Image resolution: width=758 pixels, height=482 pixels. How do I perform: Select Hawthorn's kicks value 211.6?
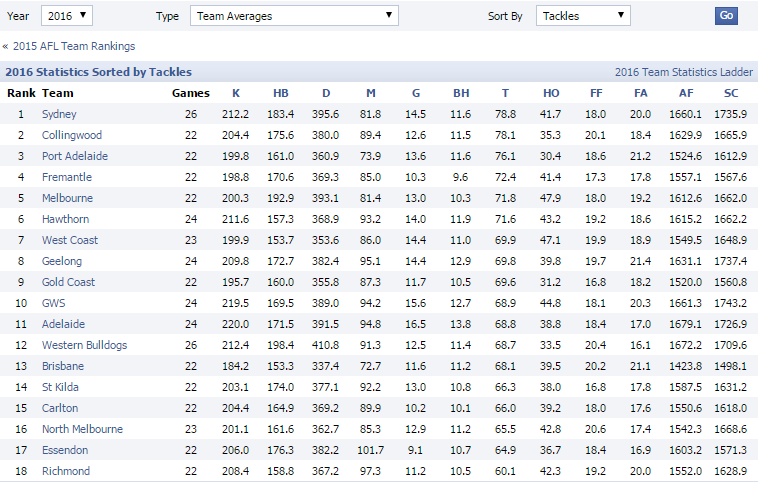pos(235,219)
